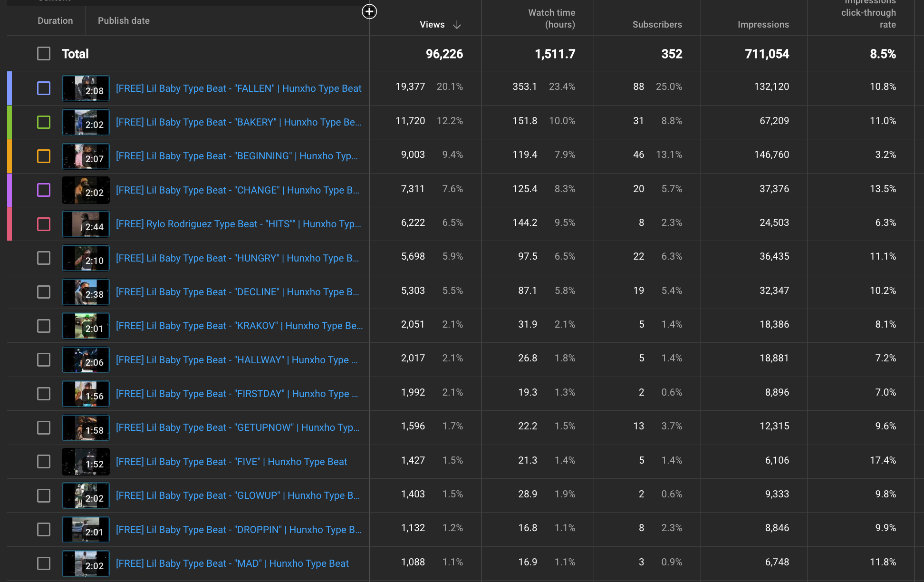Sort by Watch time (hours) column

point(551,19)
